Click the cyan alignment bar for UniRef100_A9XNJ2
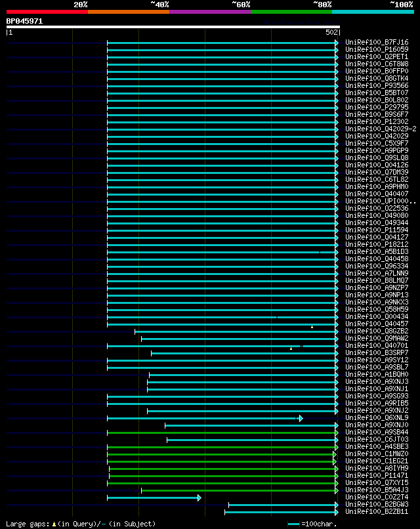Screen dimensions: 420x529 241,412
